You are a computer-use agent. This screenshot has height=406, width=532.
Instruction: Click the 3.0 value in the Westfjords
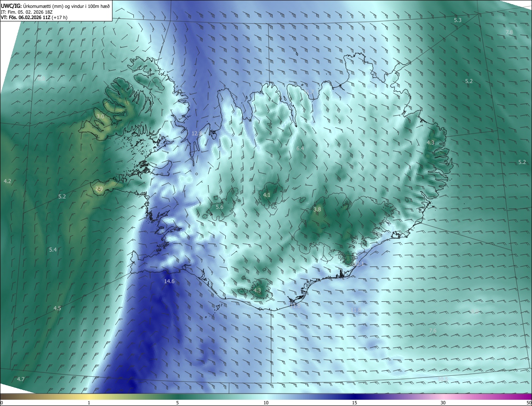[100, 117]
